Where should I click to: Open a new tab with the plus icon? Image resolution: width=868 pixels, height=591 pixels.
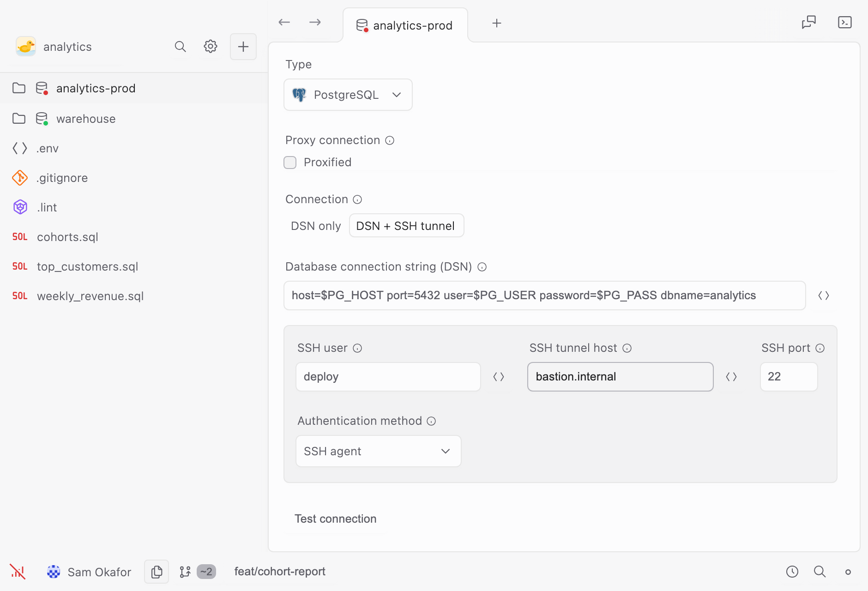click(497, 23)
